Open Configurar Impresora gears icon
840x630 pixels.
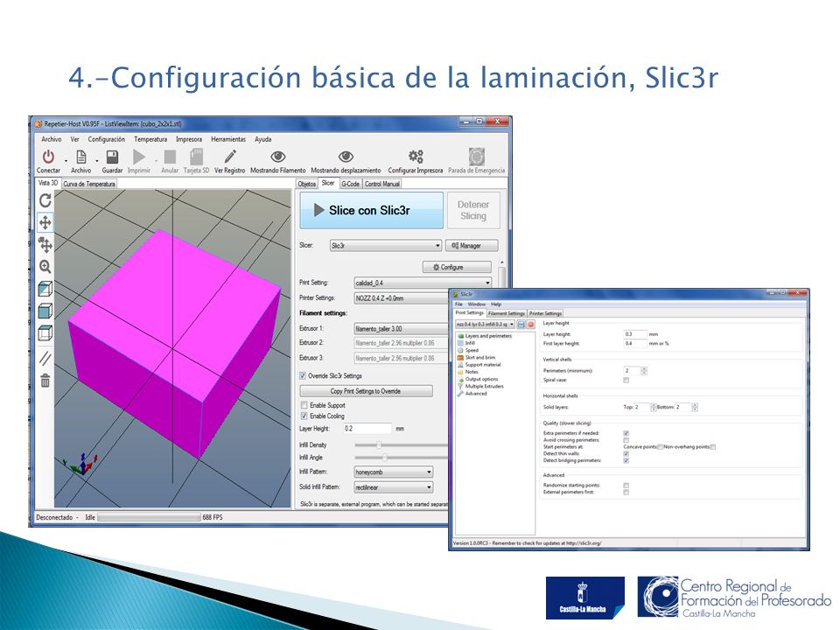pyautogui.click(x=416, y=157)
